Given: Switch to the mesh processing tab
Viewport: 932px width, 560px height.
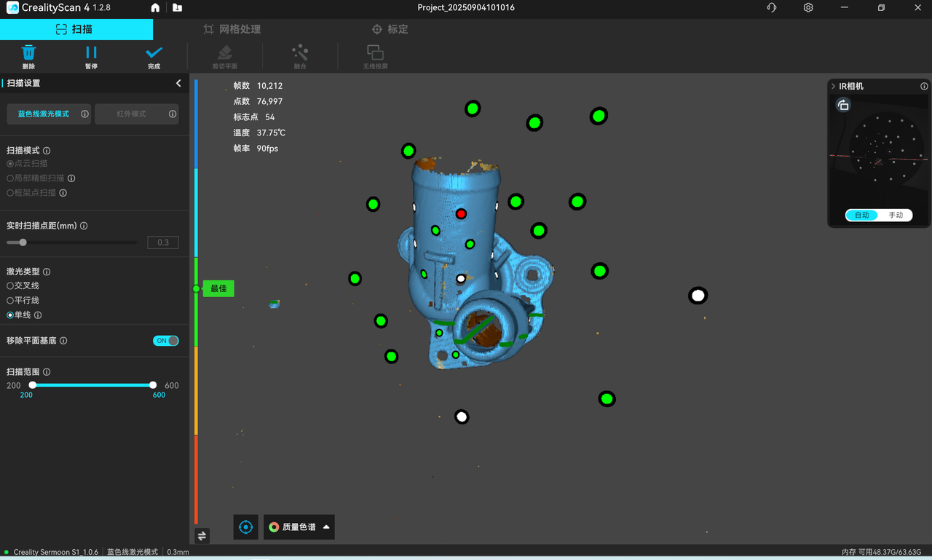Looking at the screenshot, I should [x=232, y=29].
